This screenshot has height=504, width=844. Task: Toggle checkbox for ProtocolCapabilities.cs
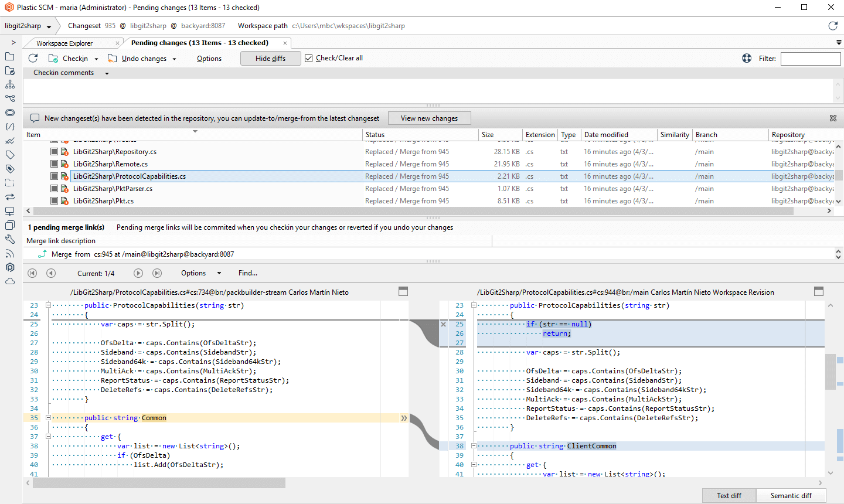54,176
